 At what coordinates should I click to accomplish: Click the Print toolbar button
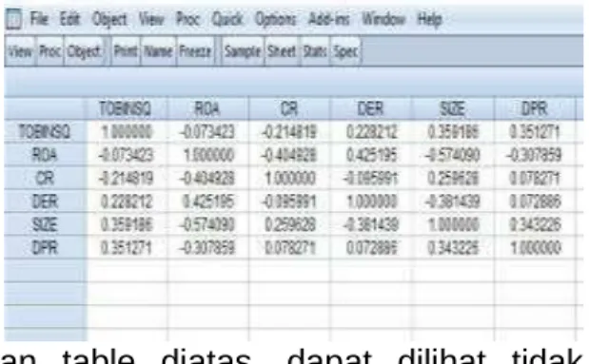(x=126, y=51)
